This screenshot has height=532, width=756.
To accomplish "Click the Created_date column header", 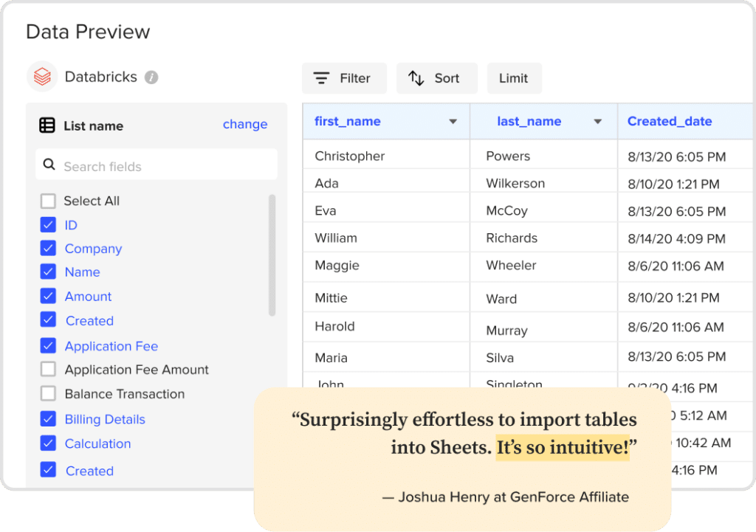I will click(x=670, y=122).
